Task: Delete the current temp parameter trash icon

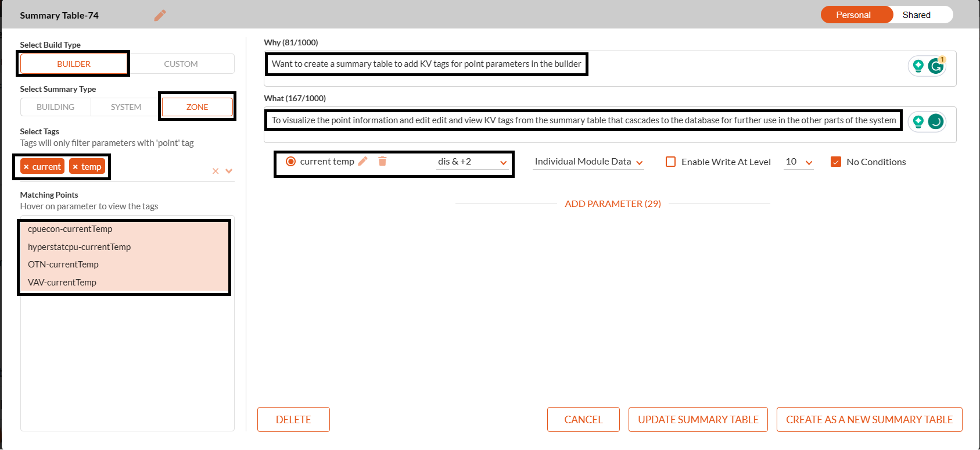Action: click(382, 161)
